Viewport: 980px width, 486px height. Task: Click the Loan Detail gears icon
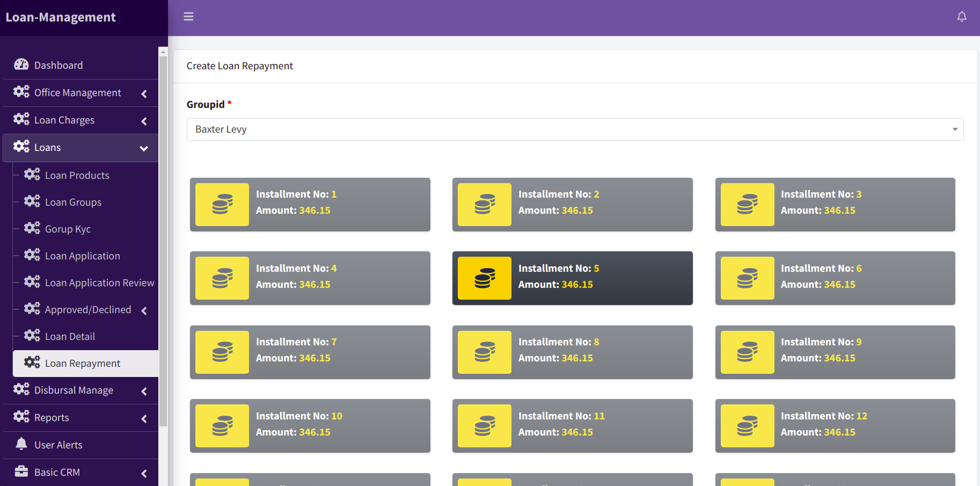[32, 336]
